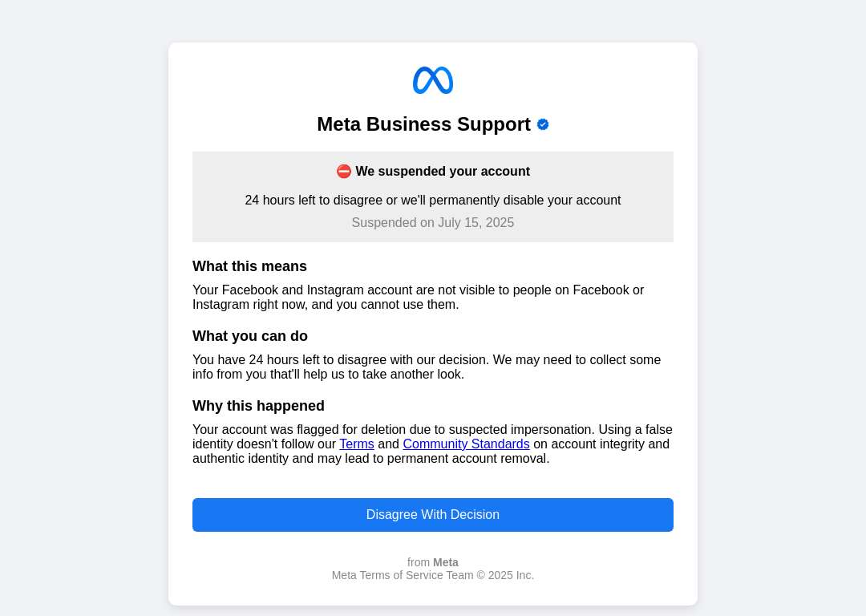Screen dimensions: 866x616
Task: Select the 'We suspended your account' title
Action: click(443, 172)
